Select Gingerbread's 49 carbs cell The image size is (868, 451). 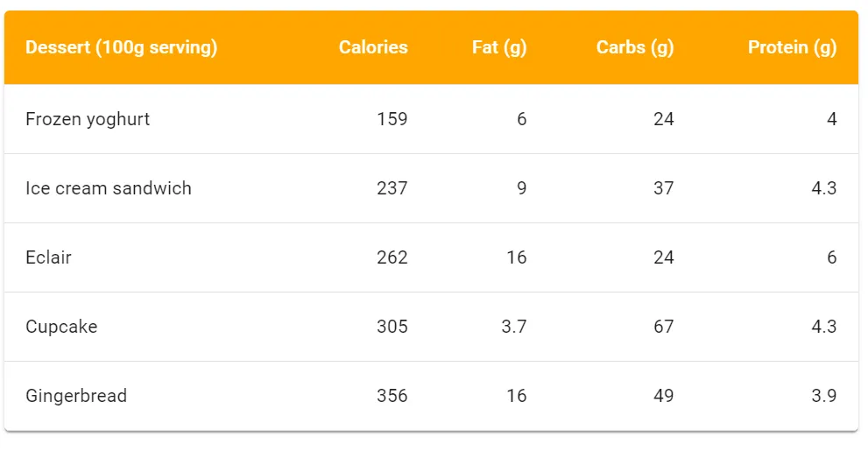pos(663,396)
